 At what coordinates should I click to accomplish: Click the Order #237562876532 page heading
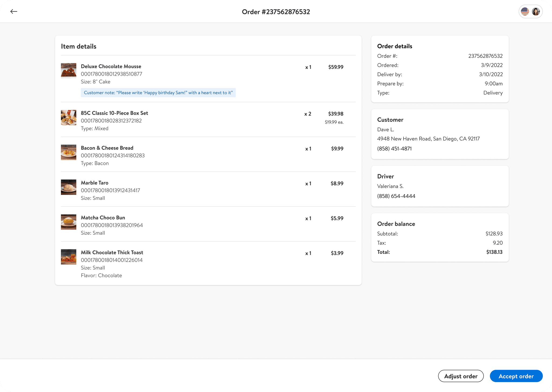(x=276, y=12)
